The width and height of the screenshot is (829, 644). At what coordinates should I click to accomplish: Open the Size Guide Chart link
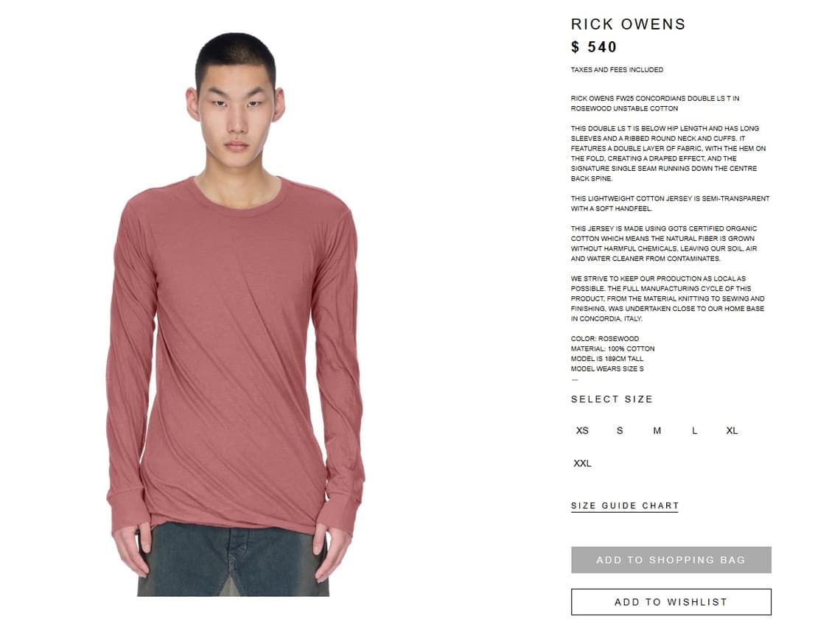(x=624, y=506)
